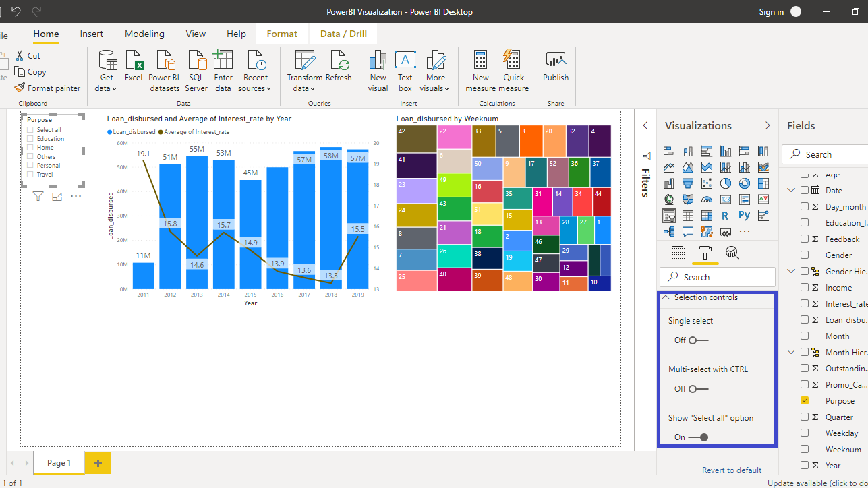Add a new report page
Viewport: 868px width, 488px height.
pyautogui.click(x=98, y=463)
